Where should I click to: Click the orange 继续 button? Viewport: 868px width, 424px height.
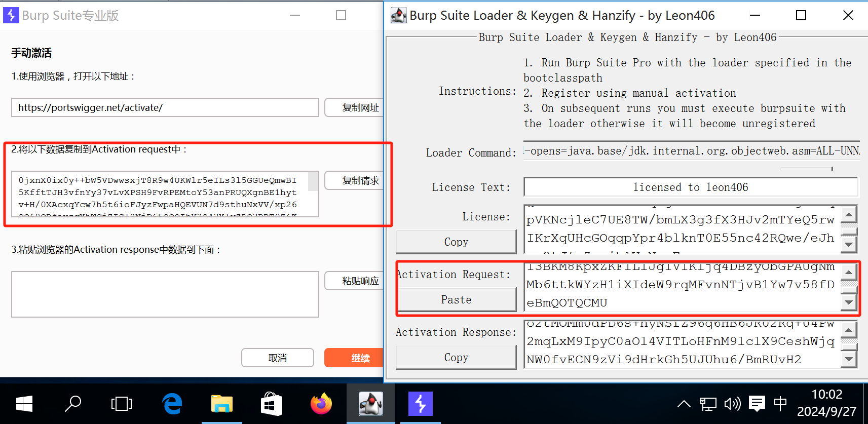click(x=354, y=358)
